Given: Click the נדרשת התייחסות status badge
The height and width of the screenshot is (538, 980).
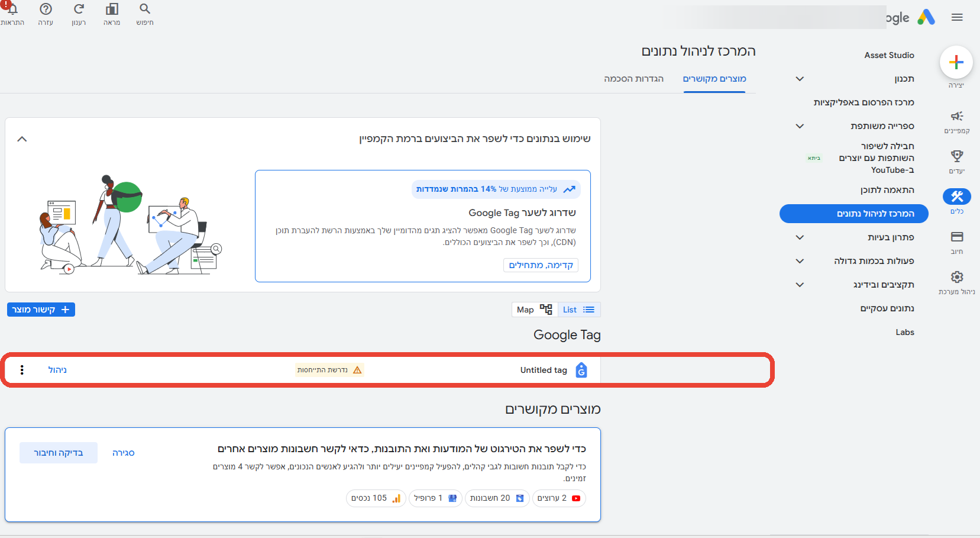Looking at the screenshot, I should 329,370.
